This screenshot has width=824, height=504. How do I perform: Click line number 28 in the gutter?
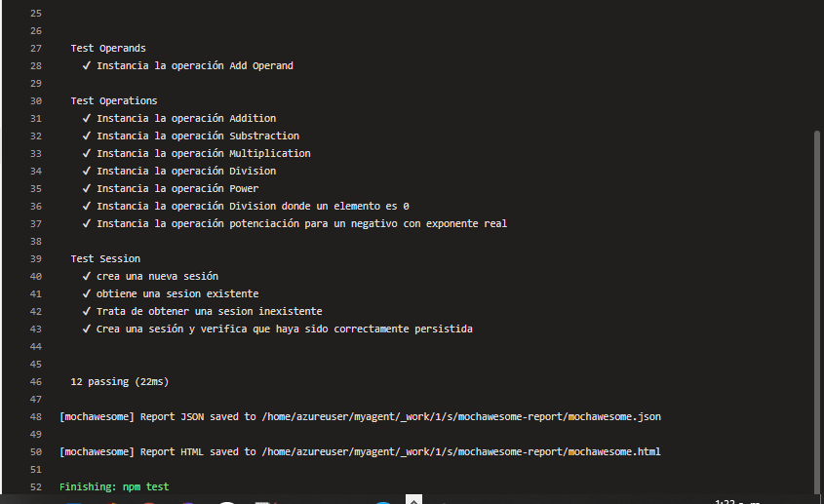(x=36, y=65)
